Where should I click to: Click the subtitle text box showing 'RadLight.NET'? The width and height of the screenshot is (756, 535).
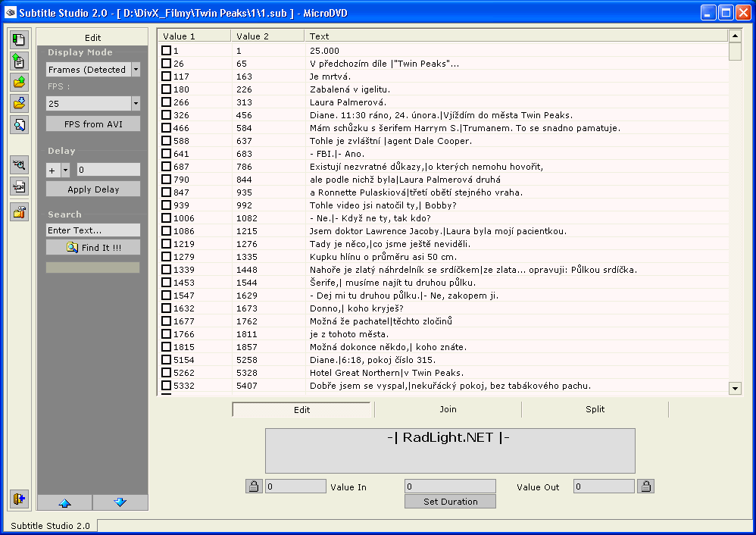(450, 451)
